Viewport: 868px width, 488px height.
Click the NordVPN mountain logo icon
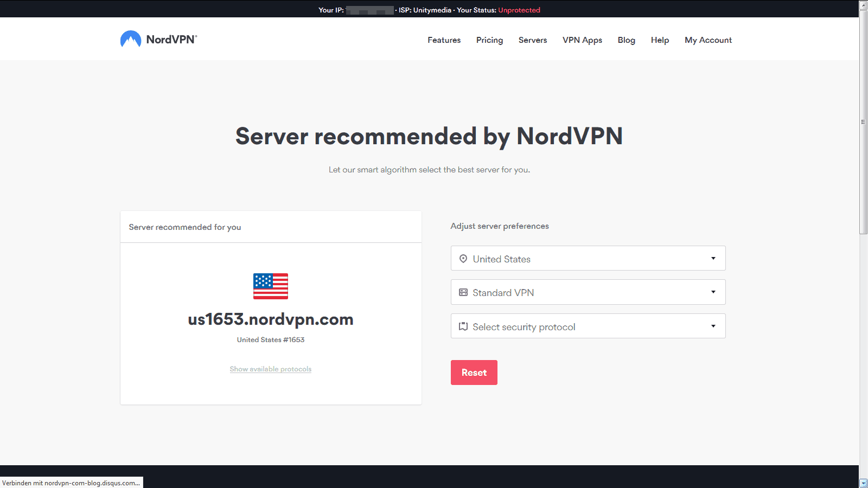pos(131,39)
